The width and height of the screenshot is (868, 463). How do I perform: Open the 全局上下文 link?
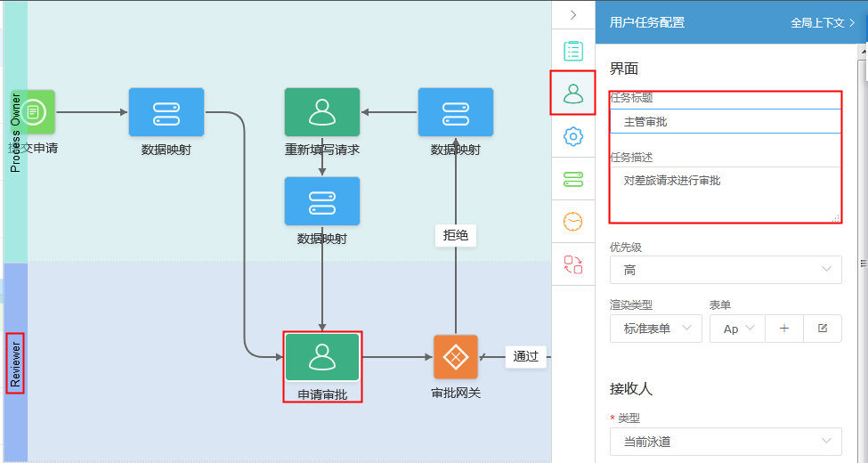823,23
